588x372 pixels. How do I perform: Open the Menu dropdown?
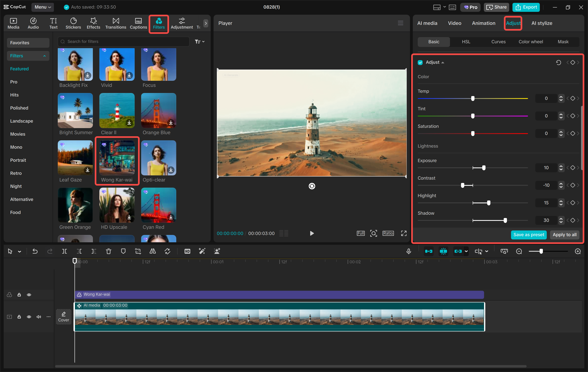(43, 7)
